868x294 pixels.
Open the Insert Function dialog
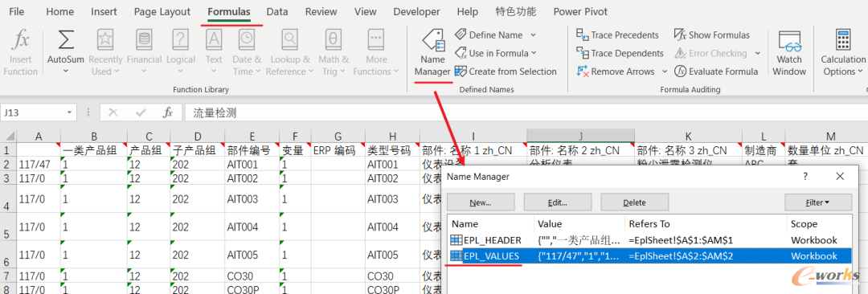coord(20,52)
